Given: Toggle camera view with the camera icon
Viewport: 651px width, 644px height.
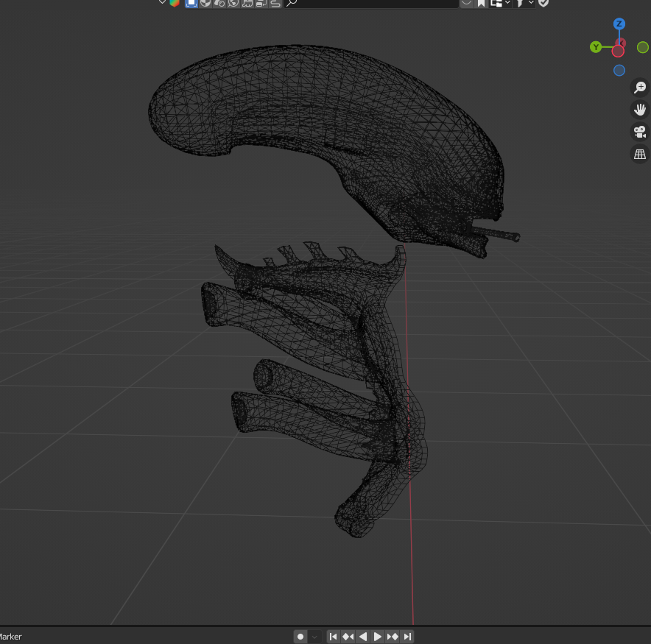Looking at the screenshot, I should tap(640, 132).
